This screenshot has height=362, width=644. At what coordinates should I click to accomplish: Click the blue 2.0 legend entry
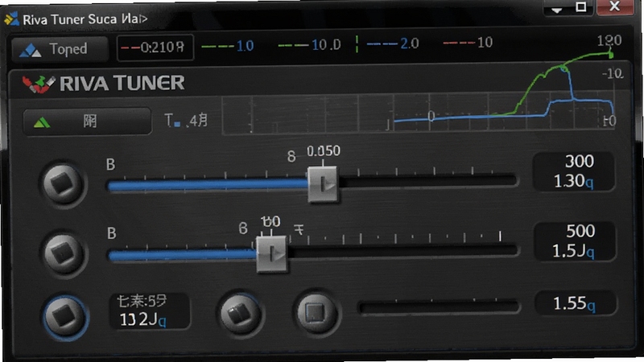[x=393, y=43]
